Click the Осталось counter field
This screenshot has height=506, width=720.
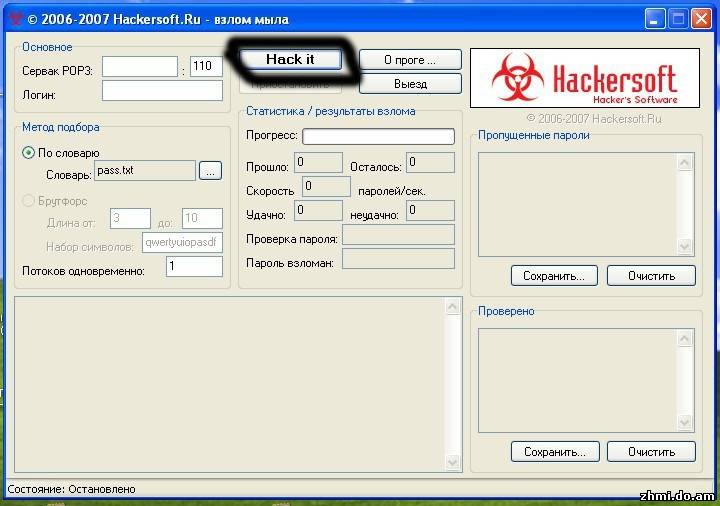click(430, 163)
